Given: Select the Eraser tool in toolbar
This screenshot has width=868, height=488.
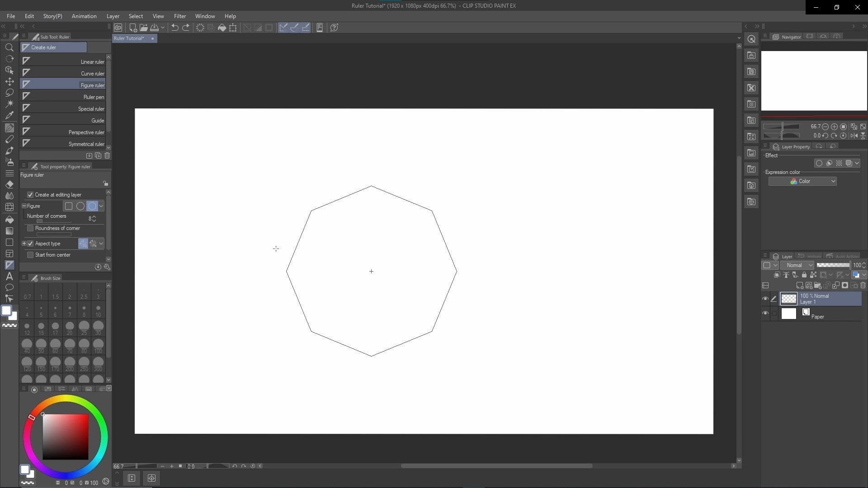Looking at the screenshot, I should click(9, 184).
